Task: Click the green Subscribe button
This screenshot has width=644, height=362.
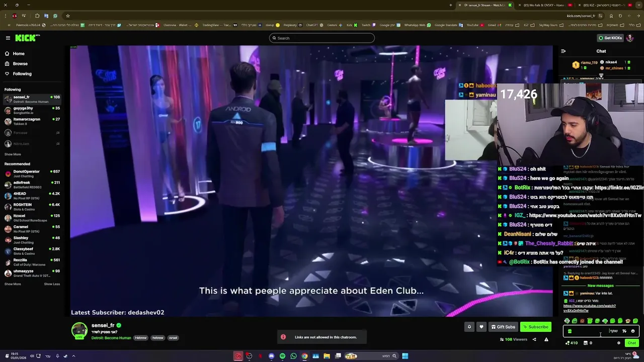Action: point(535,327)
